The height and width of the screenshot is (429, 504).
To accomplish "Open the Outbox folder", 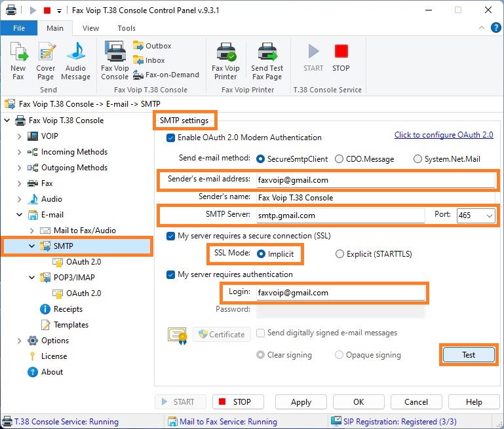I will pos(152,46).
